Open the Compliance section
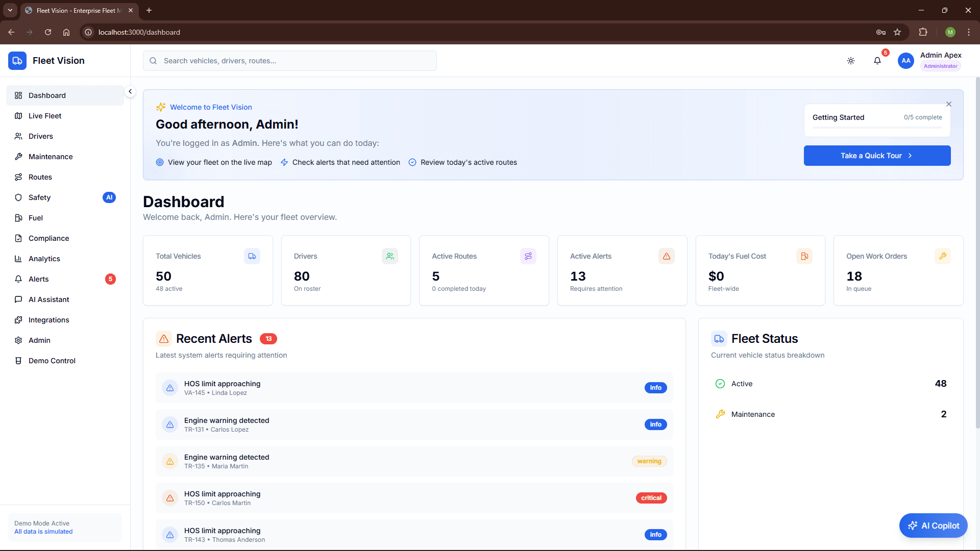This screenshot has width=980, height=551. click(x=48, y=238)
